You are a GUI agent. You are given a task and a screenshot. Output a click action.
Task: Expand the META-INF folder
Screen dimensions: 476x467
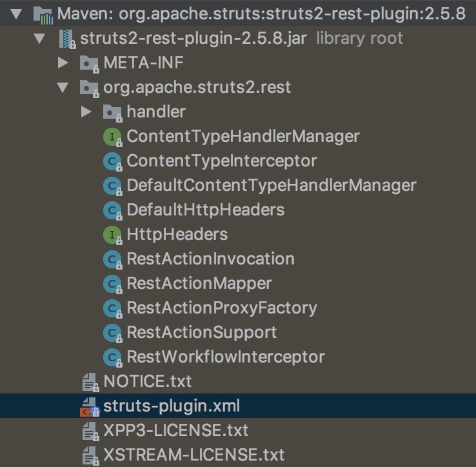point(63,63)
